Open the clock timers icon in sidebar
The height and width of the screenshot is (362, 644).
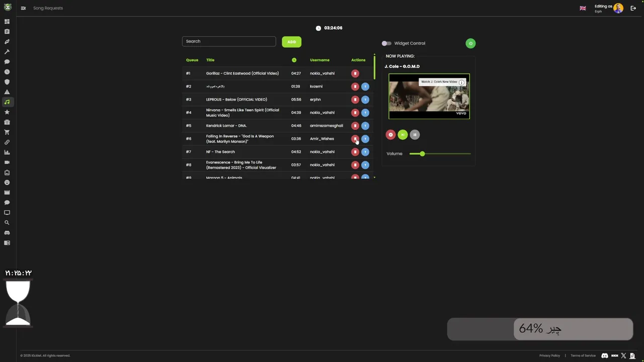click(x=7, y=72)
